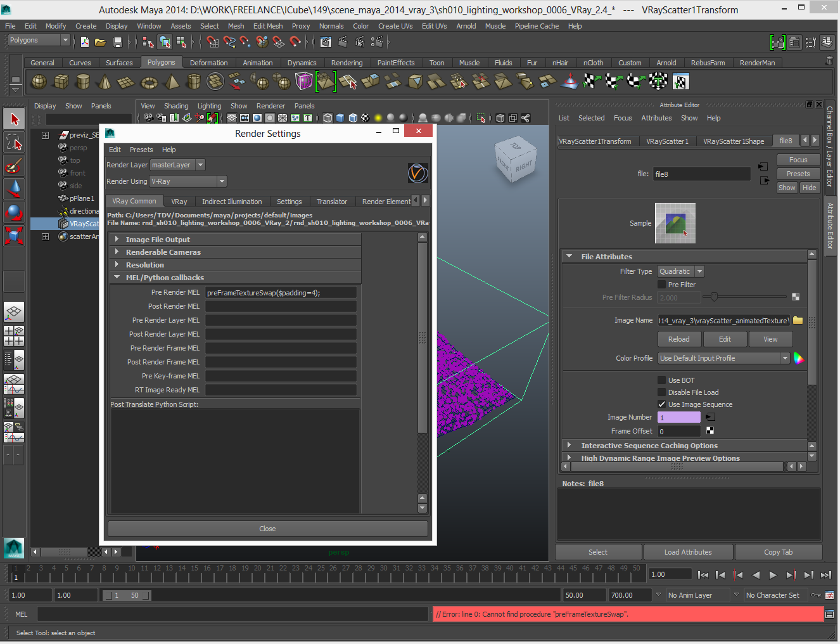Click the light-bulb Use All Lights viewport icon

coord(378,118)
